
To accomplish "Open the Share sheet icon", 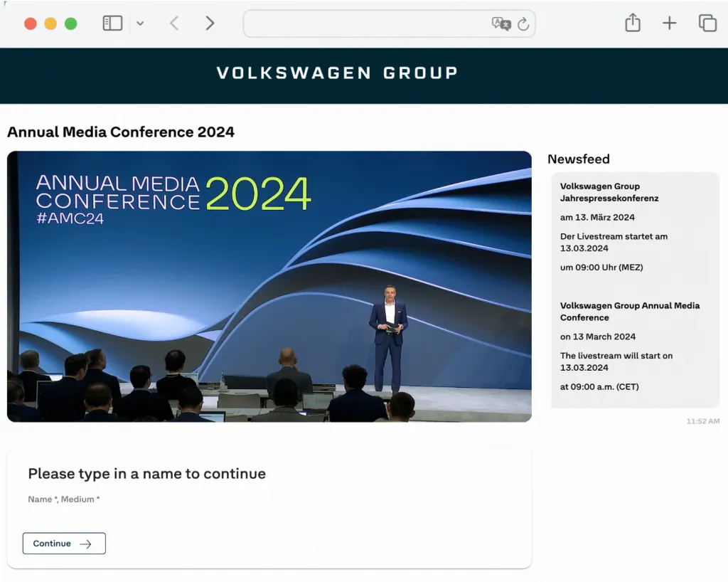I will (x=633, y=23).
